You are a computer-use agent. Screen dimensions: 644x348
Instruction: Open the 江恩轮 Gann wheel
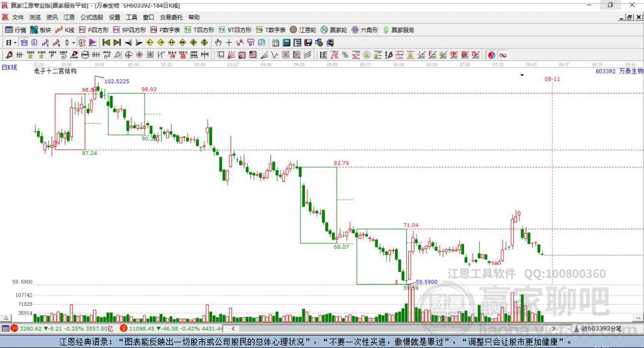click(303, 30)
